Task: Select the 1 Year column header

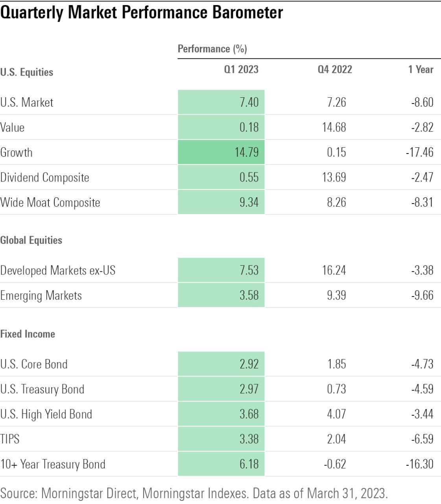Action: [421, 70]
